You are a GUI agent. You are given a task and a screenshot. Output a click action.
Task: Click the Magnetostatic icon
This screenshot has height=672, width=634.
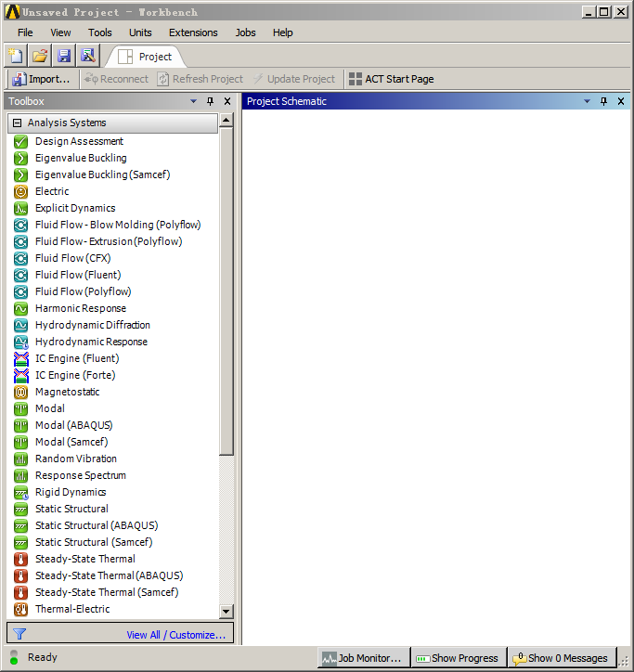20,392
